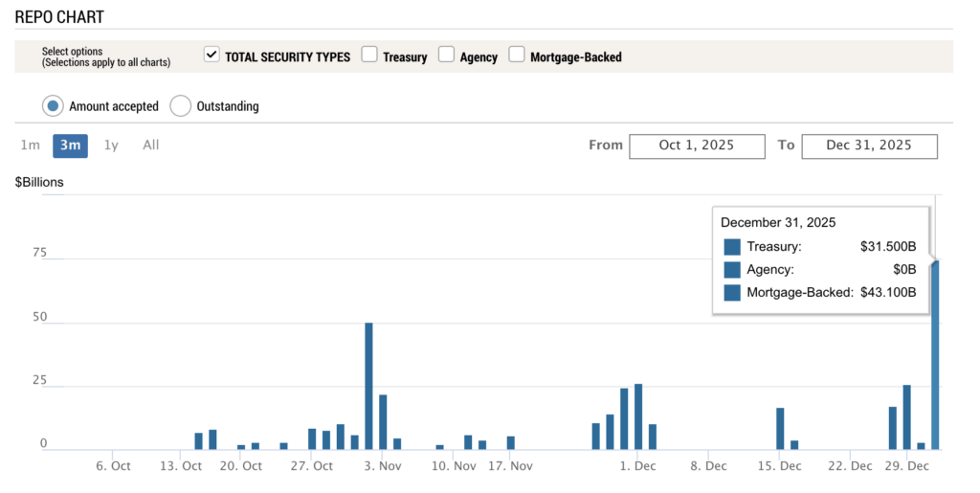980x493 pixels.
Task: Show All time range data
Action: 151,146
